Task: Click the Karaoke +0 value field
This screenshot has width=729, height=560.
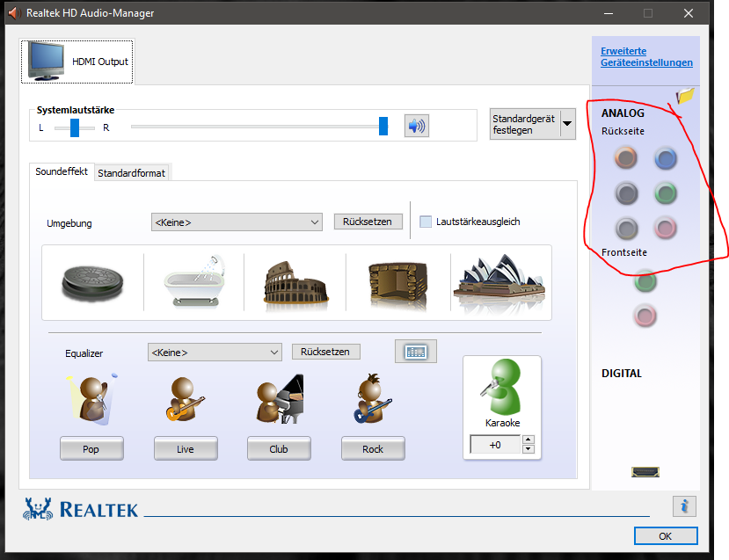Action: (496, 445)
